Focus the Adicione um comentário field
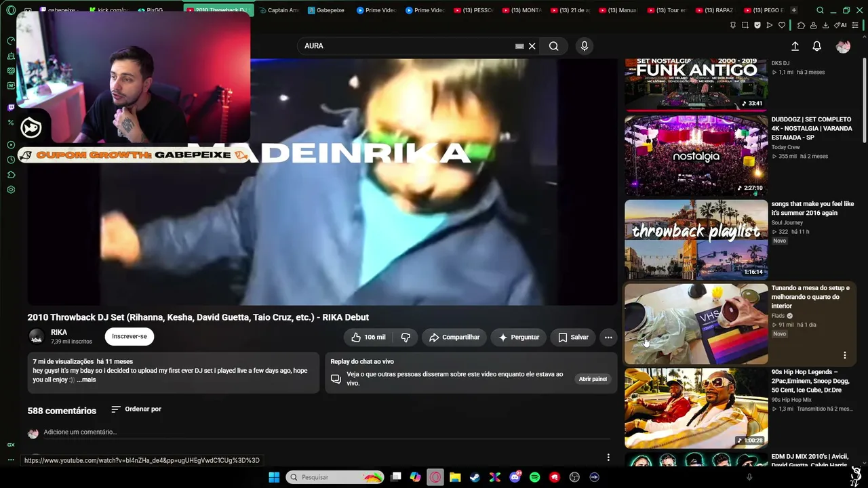This screenshot has width=868, height=488. 327,432
